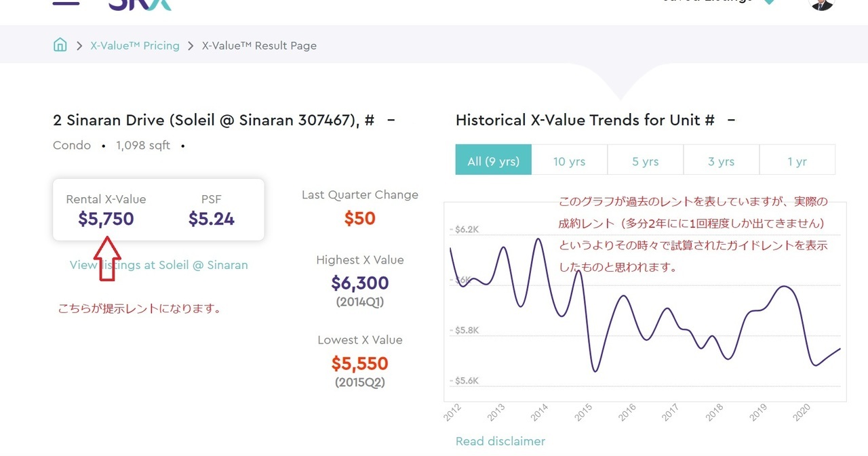
Task: Switch the chart to the 10 yrs tab
Action: coord(570,161)
